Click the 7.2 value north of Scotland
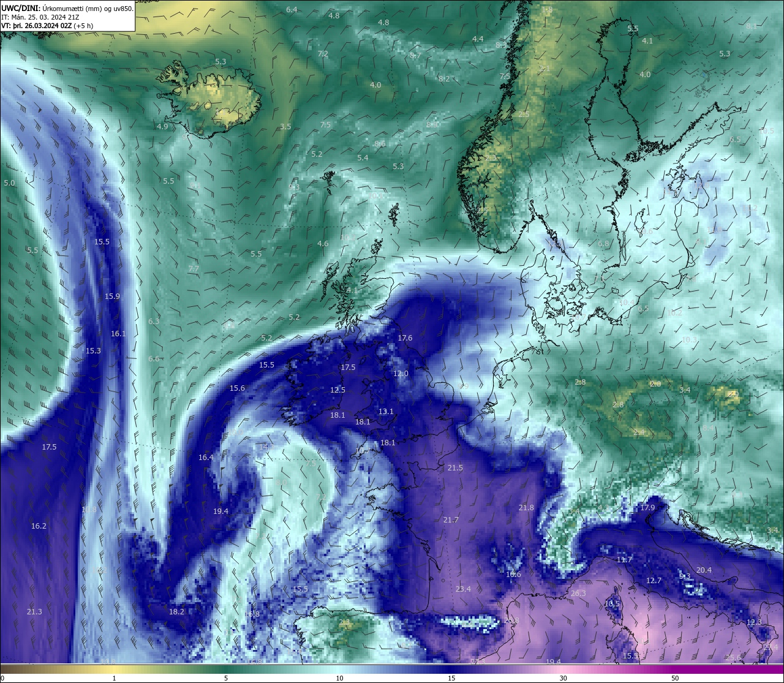This screenshot has width=784, height=683. tap(323, 54)
